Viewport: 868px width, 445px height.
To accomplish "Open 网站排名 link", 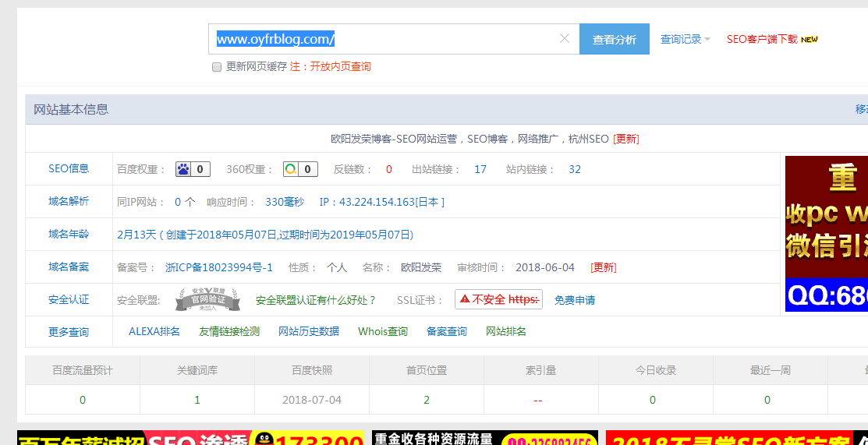I will [x=506, y=331].
